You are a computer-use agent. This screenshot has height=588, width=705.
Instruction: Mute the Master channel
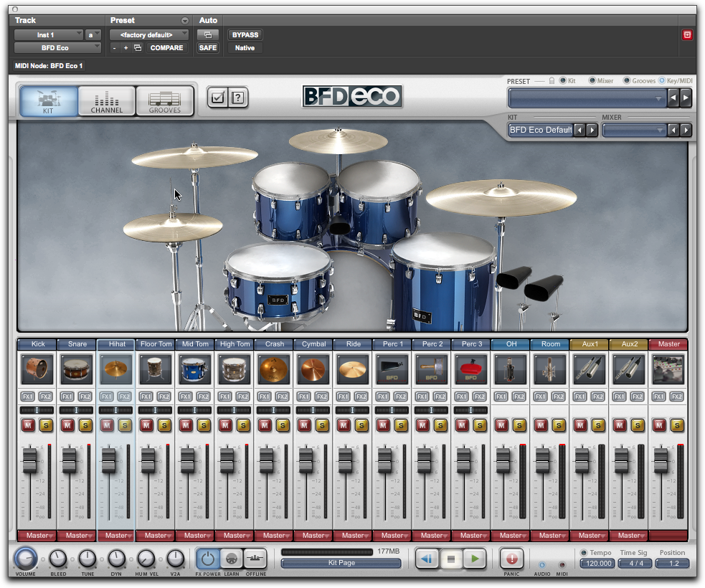659,425
